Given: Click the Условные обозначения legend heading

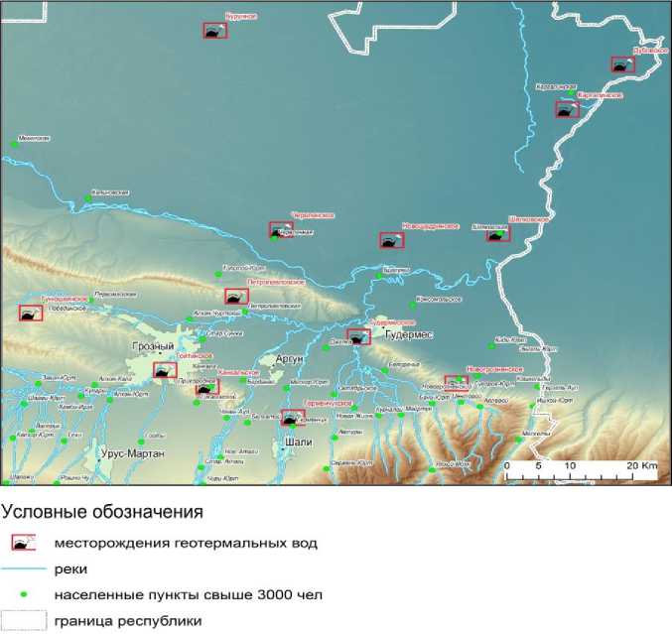Looking at the screenshot, I should [x=102, y=512].
